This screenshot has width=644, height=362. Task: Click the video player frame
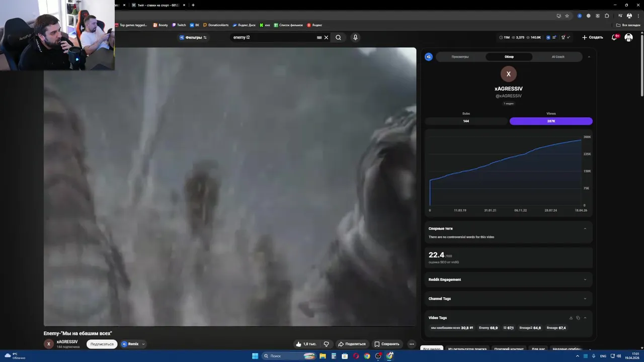pos(230,187)
